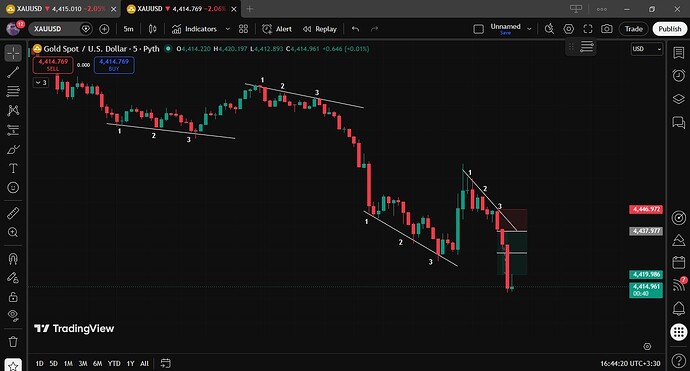Expand the Indicators favorites dropdown arrow
The width and height of the screenshot is (690, 371).
tap(228, 29)
